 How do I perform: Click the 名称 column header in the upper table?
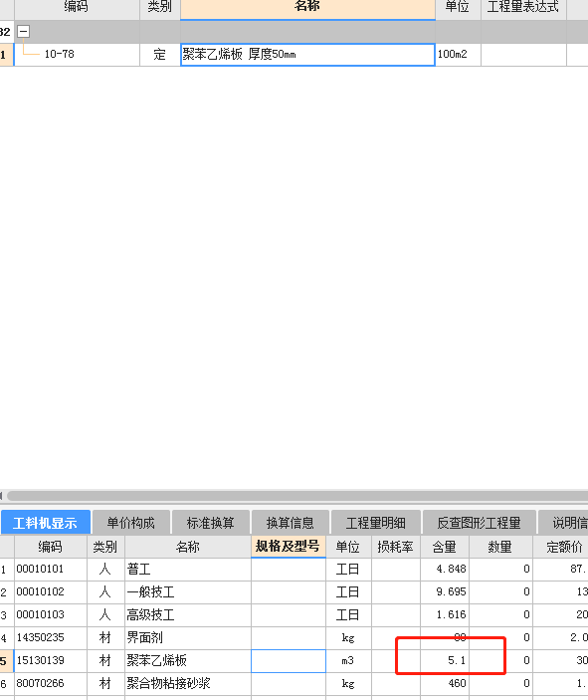[x=307, y=8]
